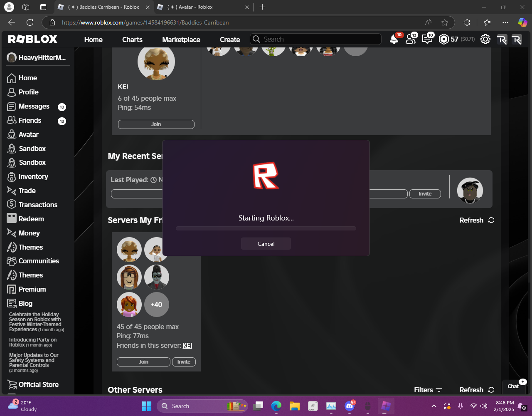Reload the browser page
This screenshot has width=532, height=416.
coord(30,22)
